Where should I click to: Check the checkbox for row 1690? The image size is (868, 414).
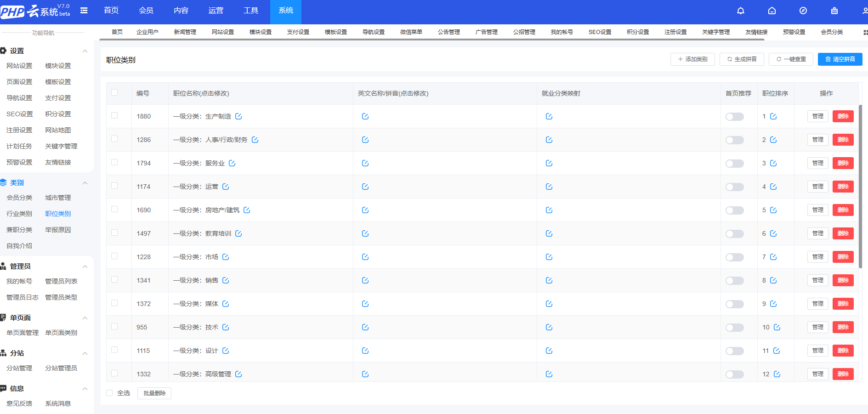tap(114, 210)
